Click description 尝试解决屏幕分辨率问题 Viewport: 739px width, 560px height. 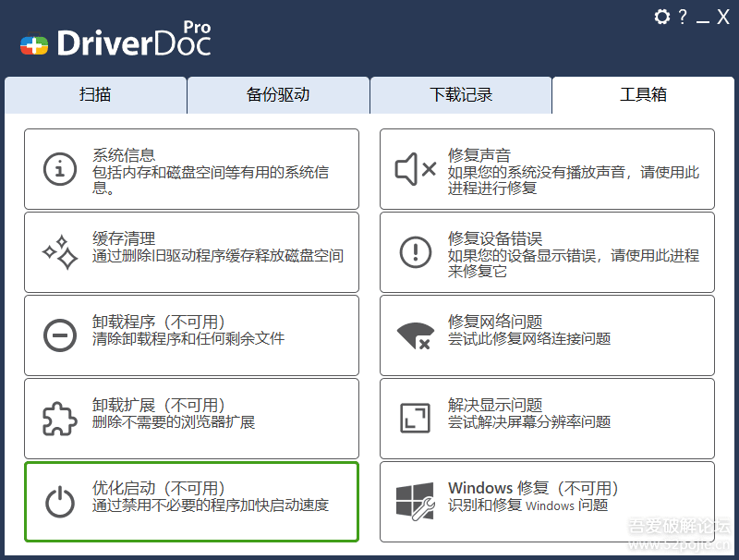[x=529, y=421]
